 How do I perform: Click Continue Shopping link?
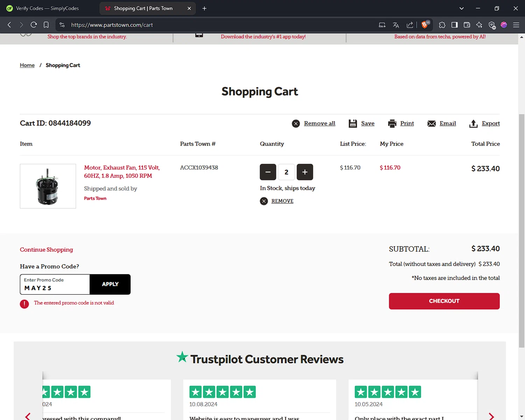[x=47, y=250]
